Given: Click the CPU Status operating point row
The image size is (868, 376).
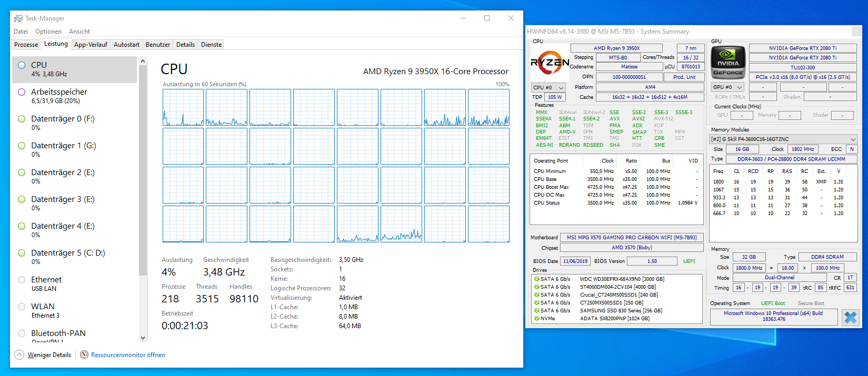Looking at the screenshot, I should 616,203.
